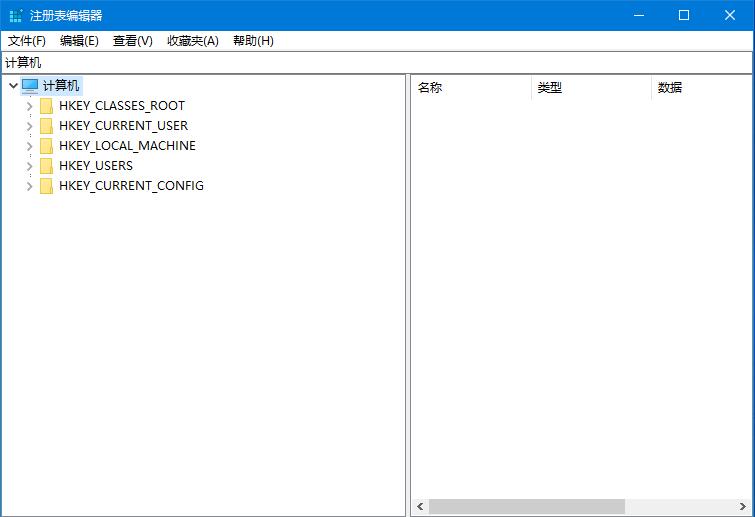The width and height of the screenshot is (755, 517).
Task: Expand the HKEY_CURRENT_CONFIG key
Action: [x=29, y=186]
